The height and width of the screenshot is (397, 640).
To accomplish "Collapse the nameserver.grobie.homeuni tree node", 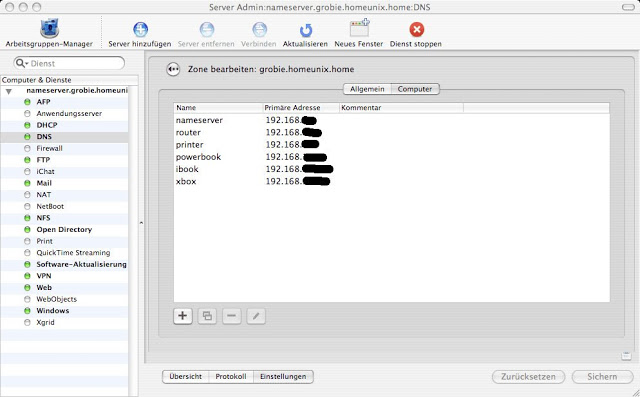I will (9, 91).
